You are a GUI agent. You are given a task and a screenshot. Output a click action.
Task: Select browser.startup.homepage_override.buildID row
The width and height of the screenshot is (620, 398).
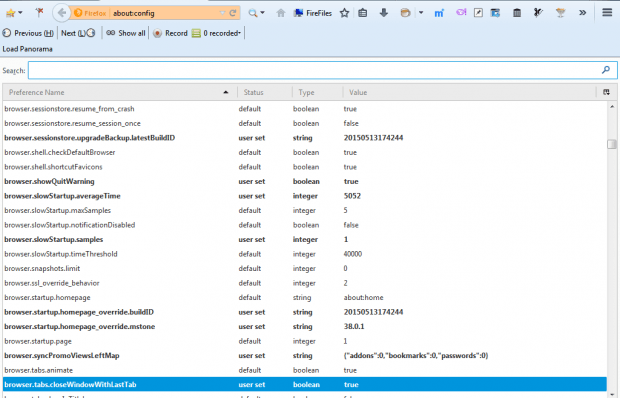305,312
